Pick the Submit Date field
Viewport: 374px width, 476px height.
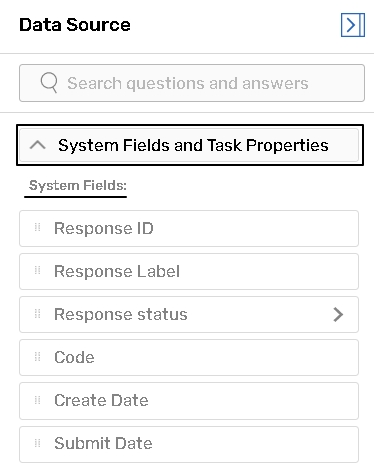[189, 444]
